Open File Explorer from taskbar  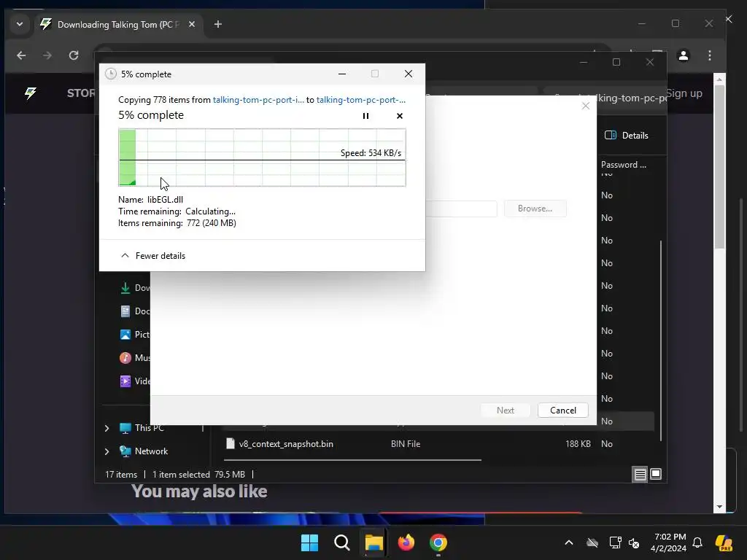pos(374,542)
